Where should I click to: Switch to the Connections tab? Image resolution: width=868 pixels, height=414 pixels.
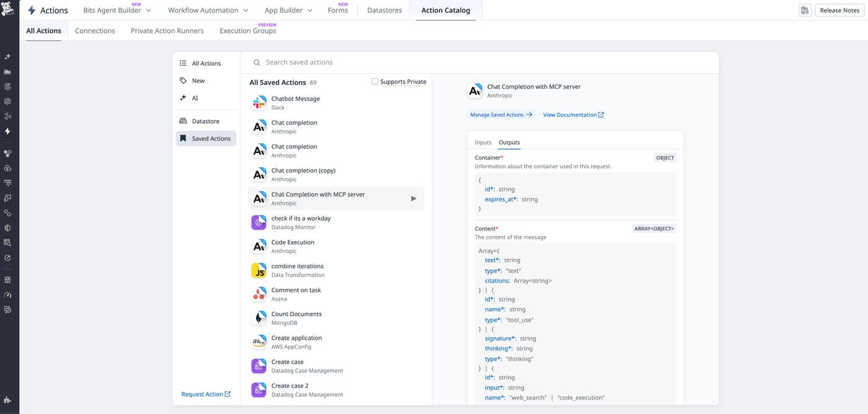tap(95, 31)
